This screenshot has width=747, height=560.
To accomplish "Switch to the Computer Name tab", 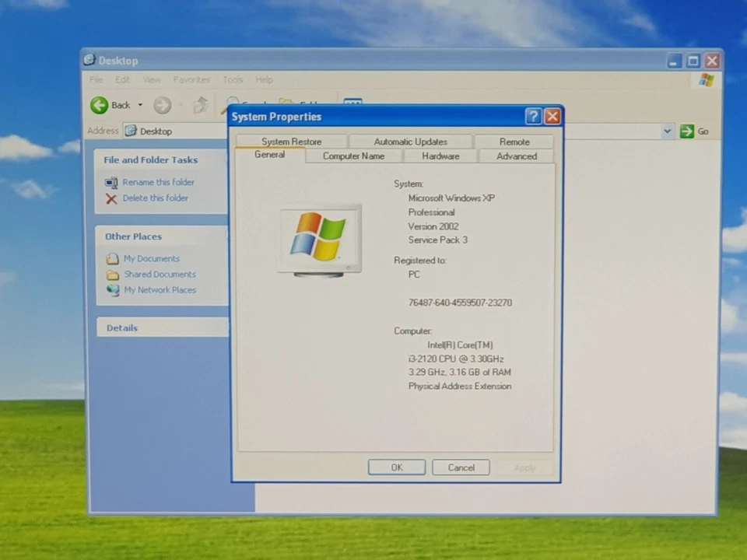I will (353, 156).
